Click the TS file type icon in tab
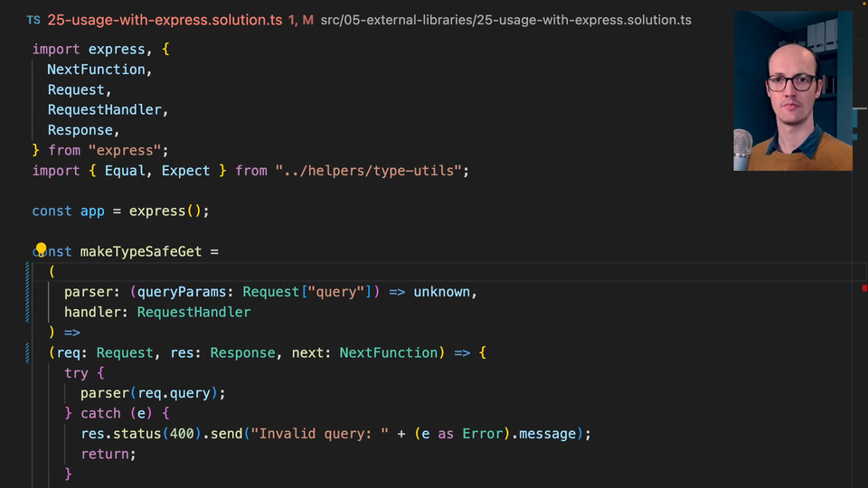 (x=33, y=19)
